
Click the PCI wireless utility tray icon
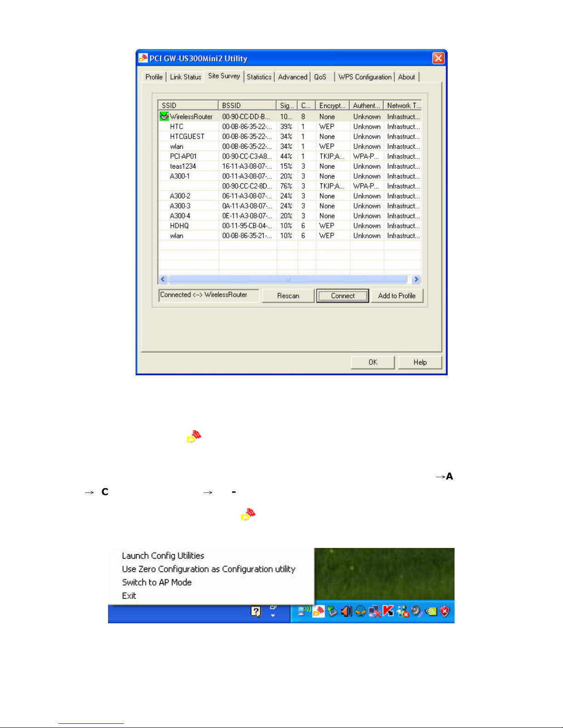pyautogui.click(x=318, y=611)
